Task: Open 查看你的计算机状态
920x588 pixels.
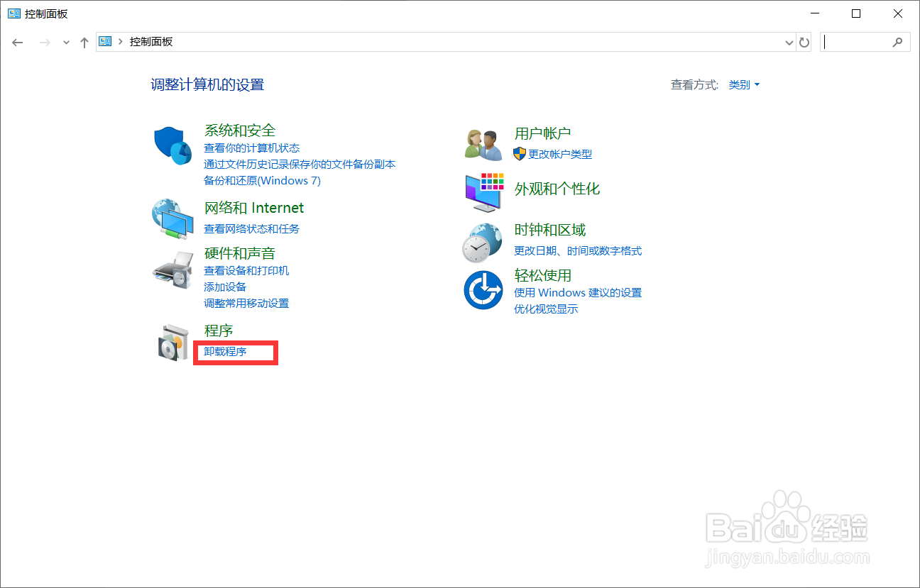Action: [x=251, y=148]
